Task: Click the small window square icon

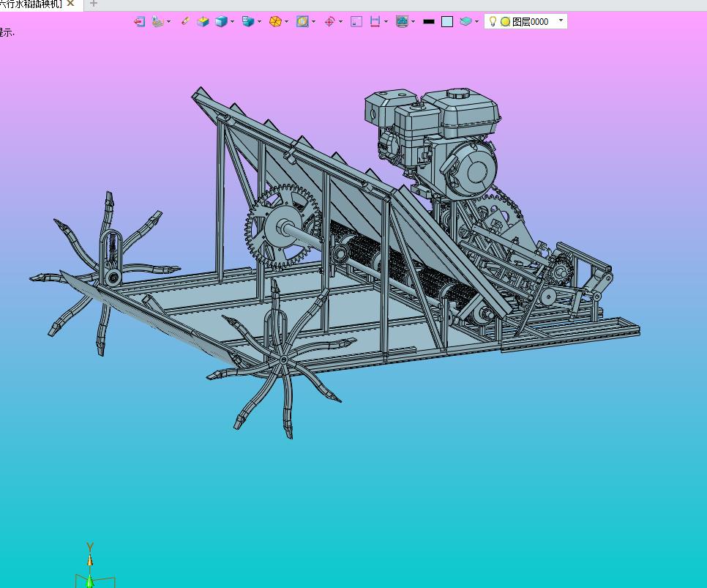Action: pos(356,22)
